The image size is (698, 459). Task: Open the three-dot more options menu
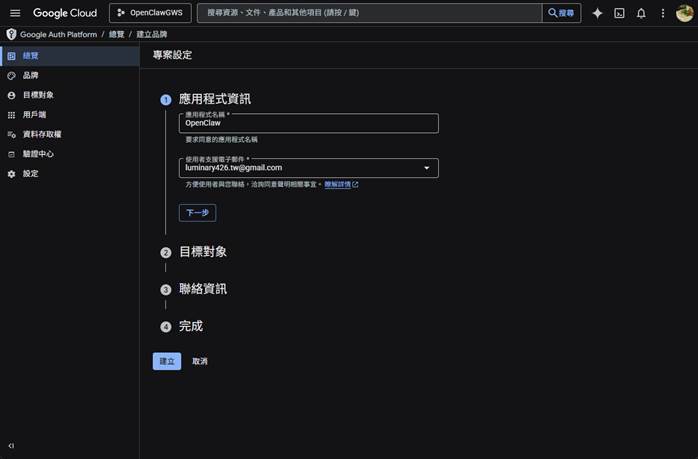click(x=662, y=13)
